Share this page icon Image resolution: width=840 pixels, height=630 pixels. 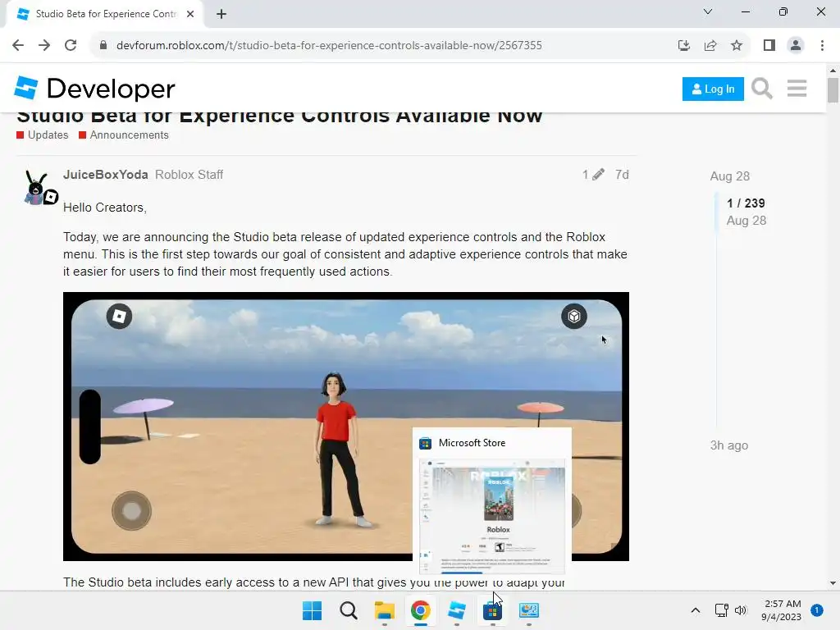point(710,46)
